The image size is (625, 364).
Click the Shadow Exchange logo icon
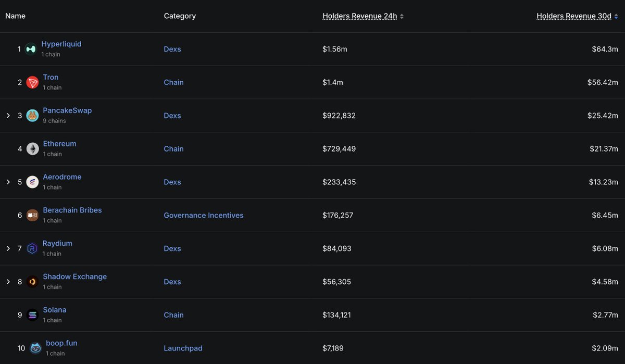pyautogui.click(x=32, y=282)
